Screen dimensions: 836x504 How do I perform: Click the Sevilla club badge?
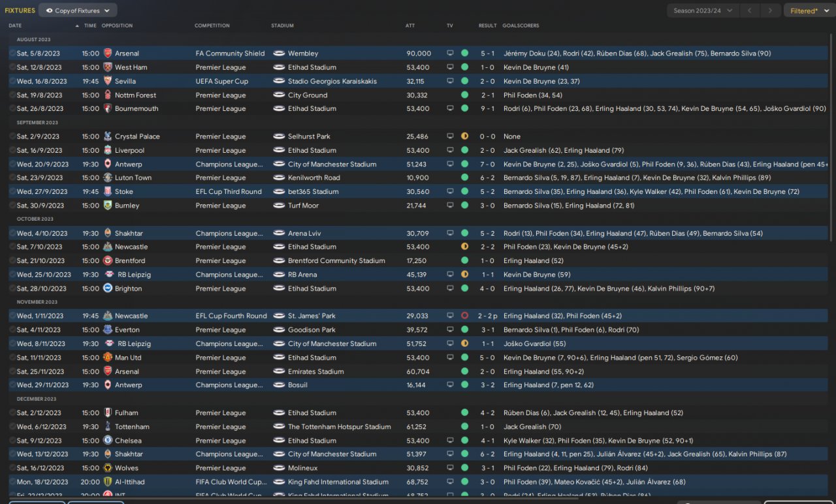coord(108,81)
